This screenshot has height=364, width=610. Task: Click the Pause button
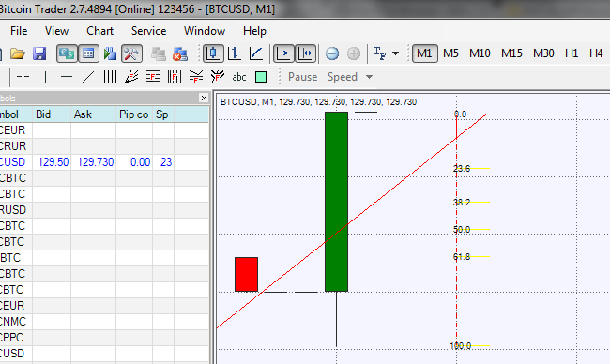pos(303,77)
